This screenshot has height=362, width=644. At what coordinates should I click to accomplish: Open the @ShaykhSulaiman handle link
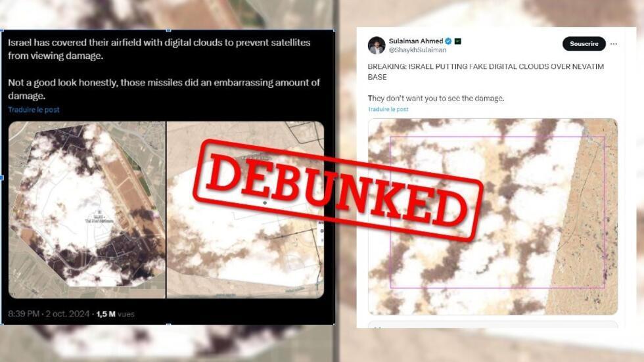click(417, 50)
